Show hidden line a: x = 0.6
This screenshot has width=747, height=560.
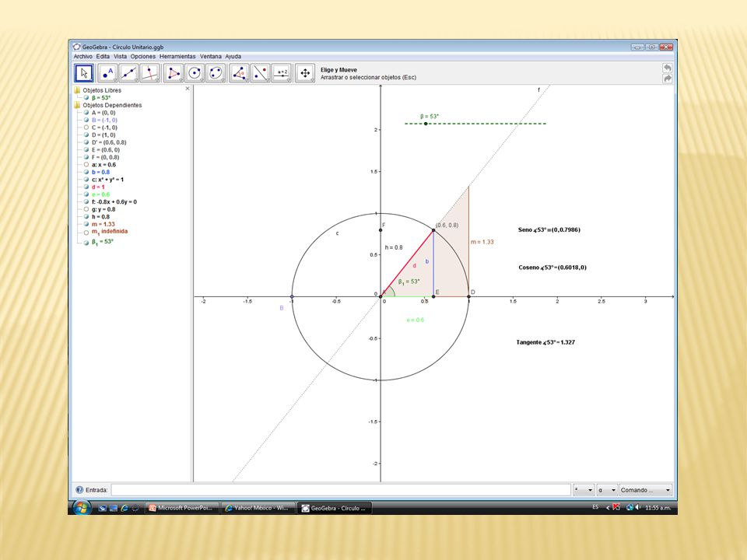86,164
